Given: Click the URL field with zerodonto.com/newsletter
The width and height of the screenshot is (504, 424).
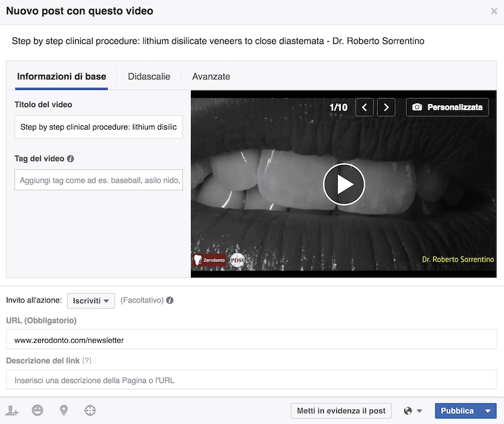Looking at the screenshot, I should coord(251,340).
